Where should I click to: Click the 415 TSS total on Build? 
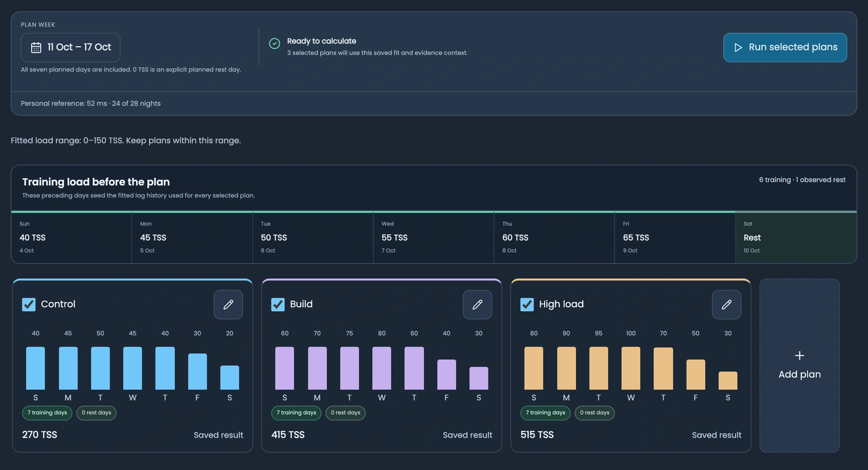tap(288, 435)
